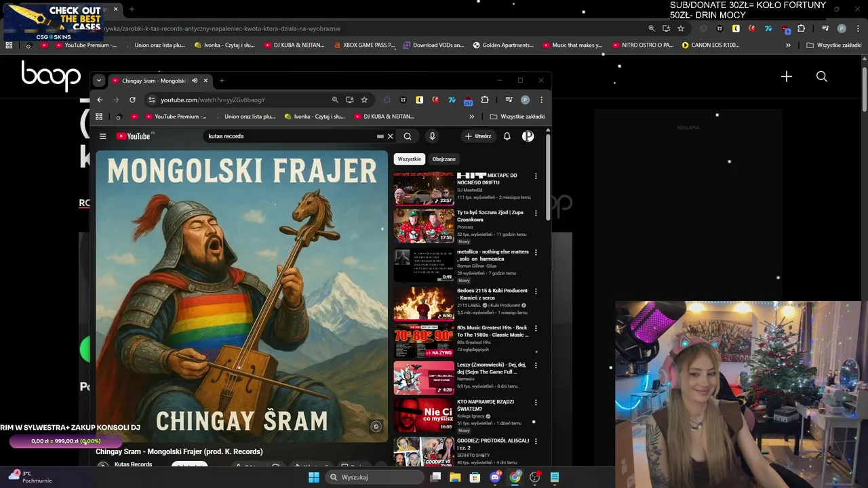Open HIT MIXTAPE drift video thumbnail
Screen dimensions: 868x488
coord(424,188)
